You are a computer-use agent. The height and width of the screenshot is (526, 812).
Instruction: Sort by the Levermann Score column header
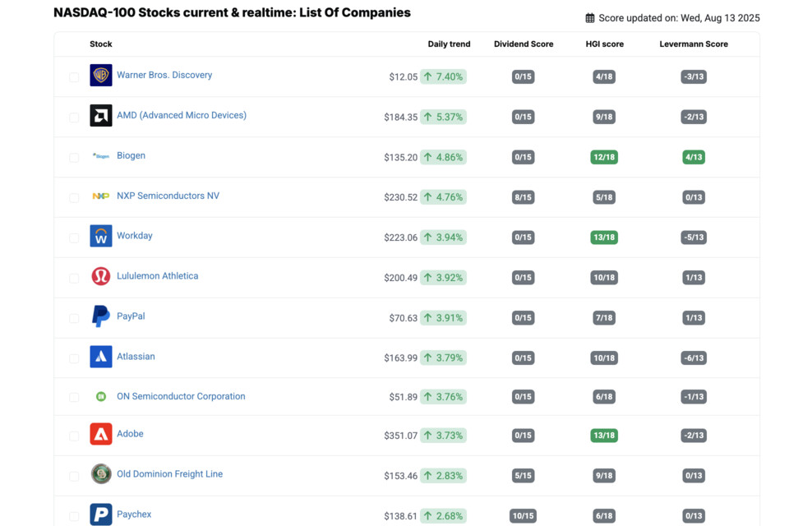click(x=694, y=44)
